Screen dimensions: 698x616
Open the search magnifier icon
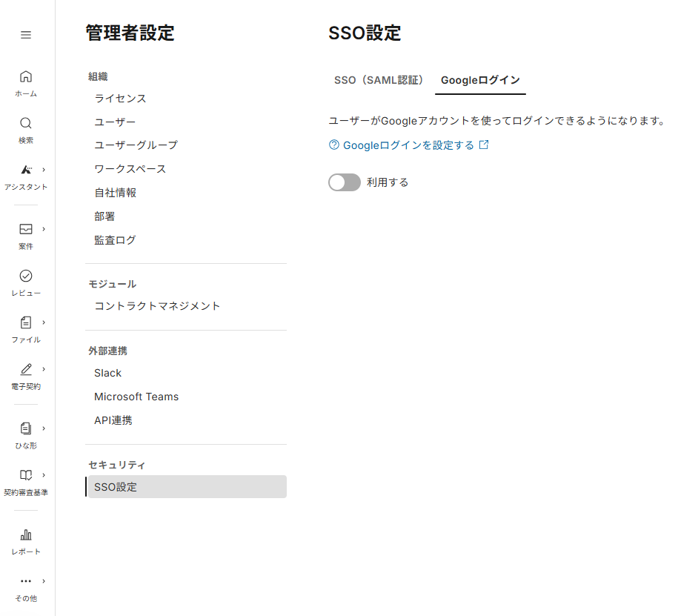click(x=26, y=123)
